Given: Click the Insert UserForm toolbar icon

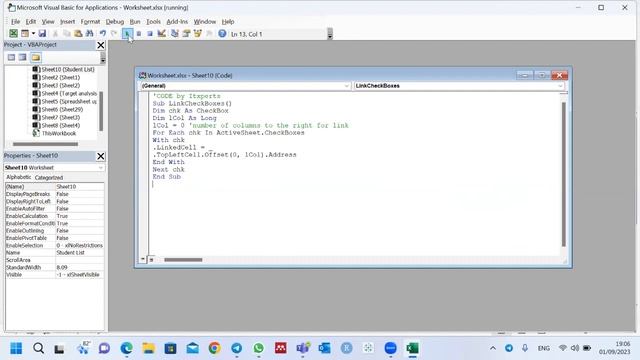Looking at the screenshot, I should pyautogui.click(x=25, y=33).
